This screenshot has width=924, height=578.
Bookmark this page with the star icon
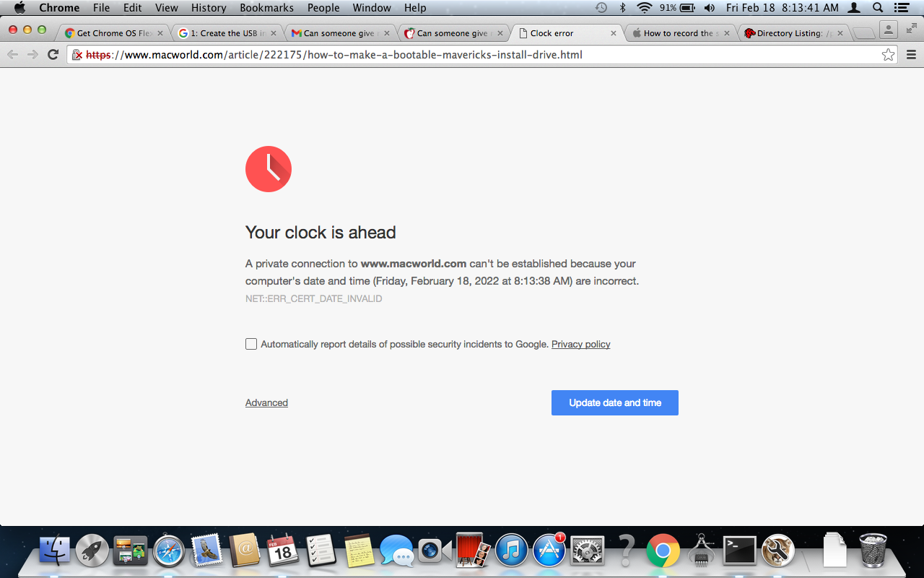[888, 55]
